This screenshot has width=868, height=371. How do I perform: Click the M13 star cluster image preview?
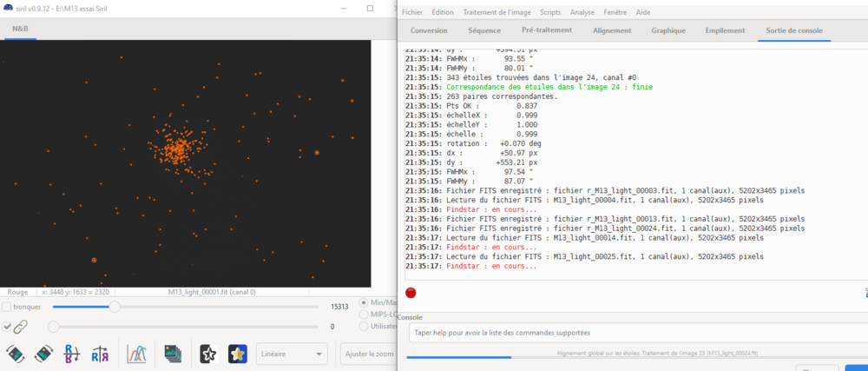[185, 163]
